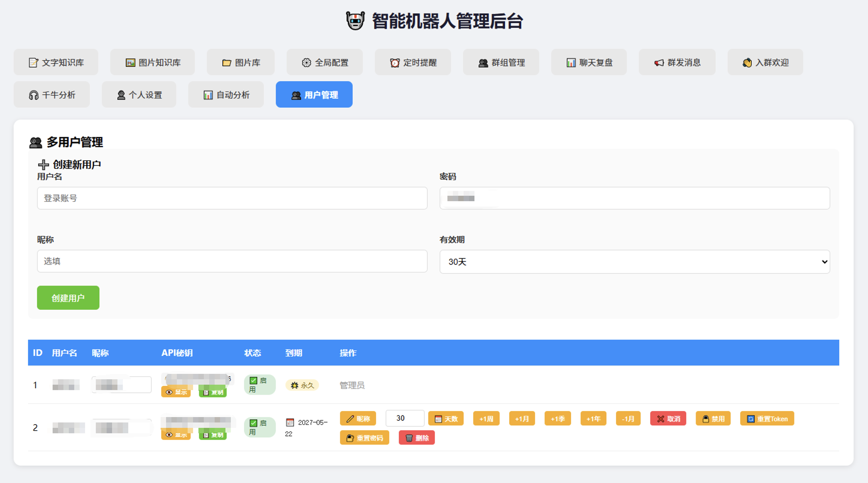This screenshot has height=483, width=868.
Task: Open 聊天复盘 tab
Action: coord(589,62)
